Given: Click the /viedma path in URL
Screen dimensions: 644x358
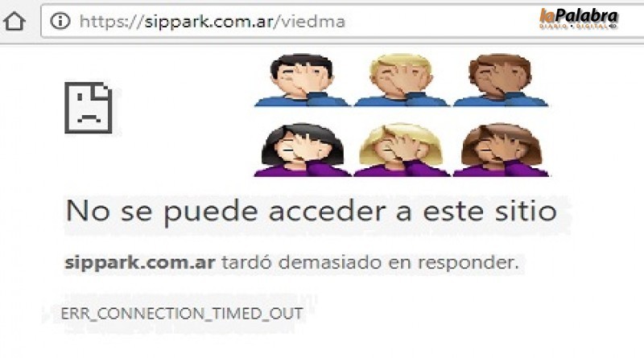Looking at the screenshot, I should pos(310,22).
